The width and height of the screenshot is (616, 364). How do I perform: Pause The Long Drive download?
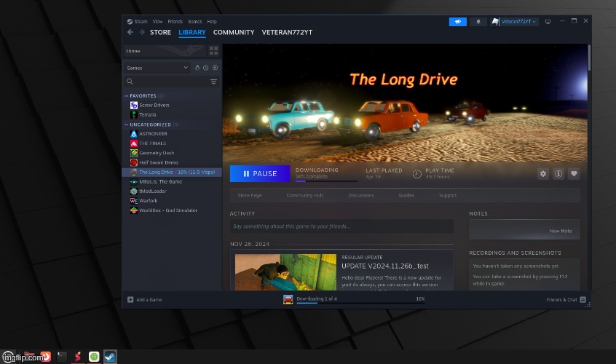click(x=260, y=173)
